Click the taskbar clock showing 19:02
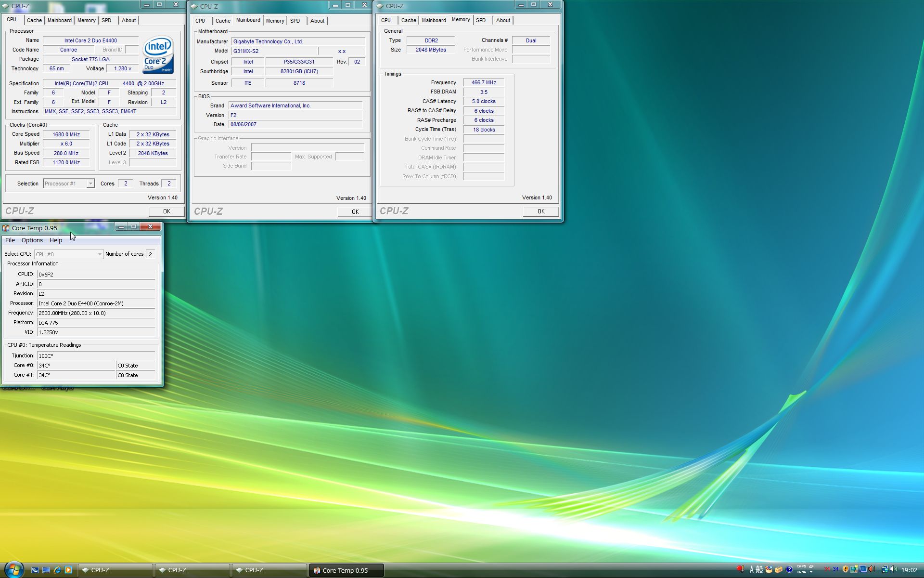The image size is (924, 578). pyautogui.click(x=909, y=570)
